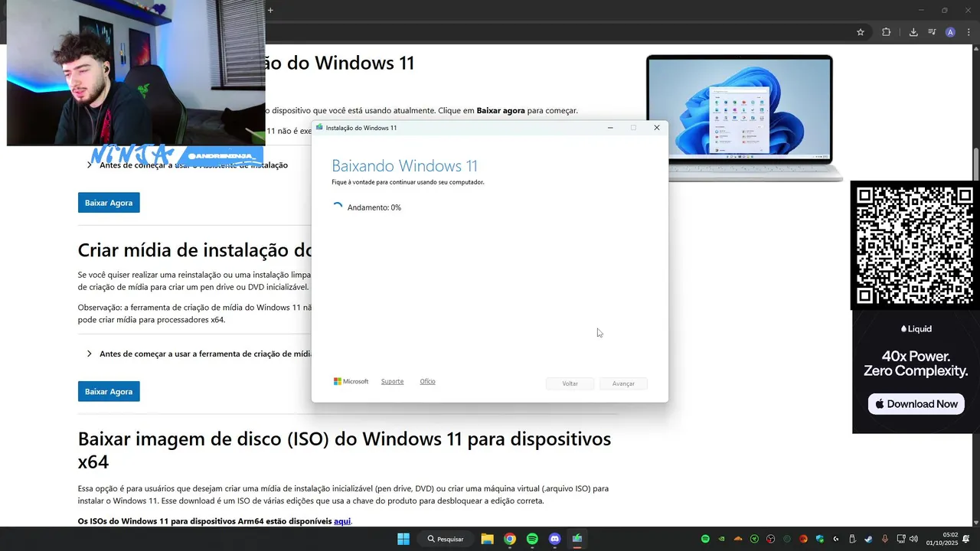Click the Voltar button in setup dialog
This screenshot has height=551, width=980.
pyautogui.click(x=570, y=383)
